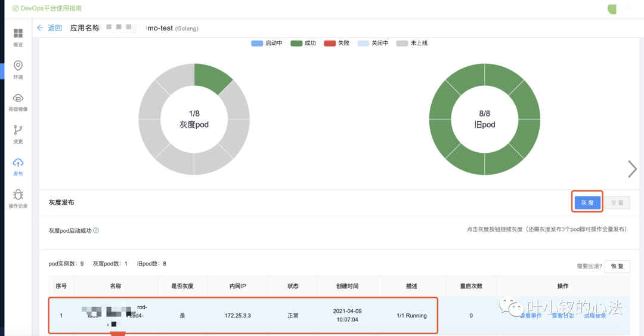
Task: Open the 操作记录 bug sidebar icon
Action: (18, 195)
